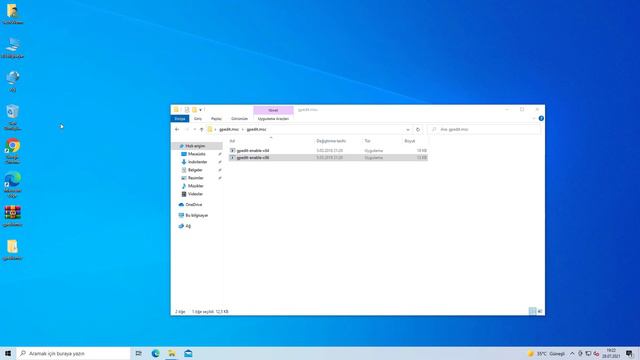640x360 pixels.
Task: Switch to large icons view layout
Action: point(540,311)
